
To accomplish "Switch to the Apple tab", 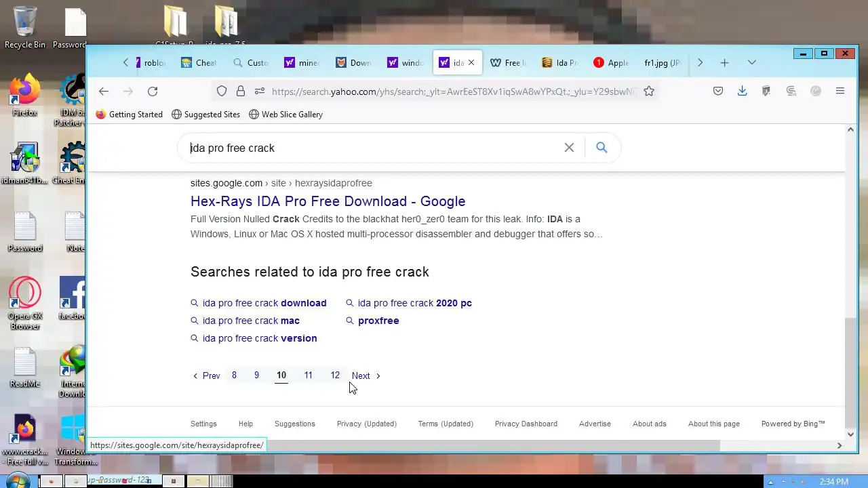I will (612, 63).
